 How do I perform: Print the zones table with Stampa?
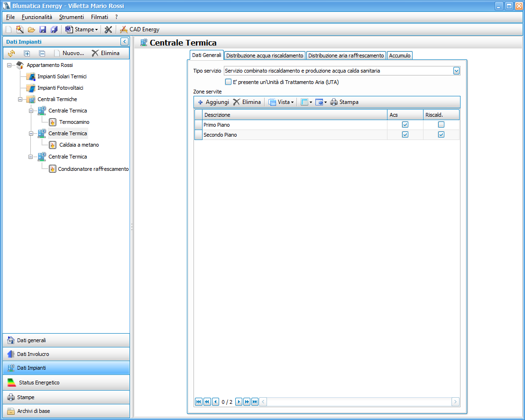344,102
